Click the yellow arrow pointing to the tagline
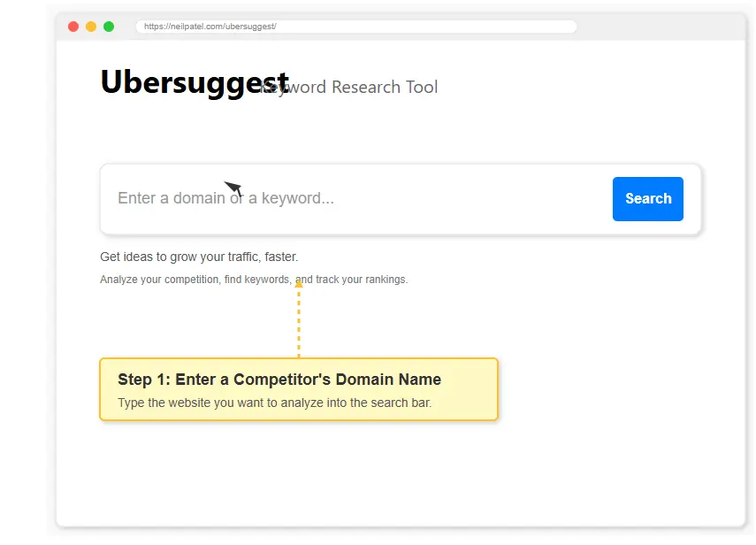 pyautogui.click(x=299, y=283)
